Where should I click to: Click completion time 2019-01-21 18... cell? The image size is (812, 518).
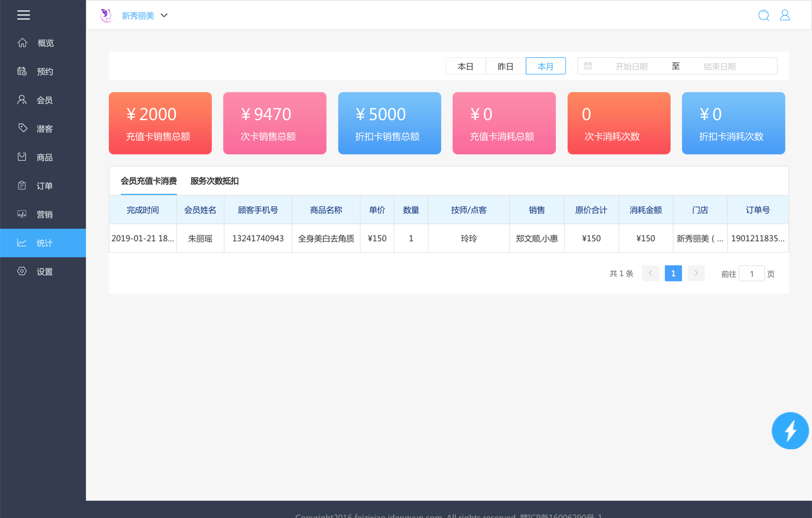(x=143, y=238)
